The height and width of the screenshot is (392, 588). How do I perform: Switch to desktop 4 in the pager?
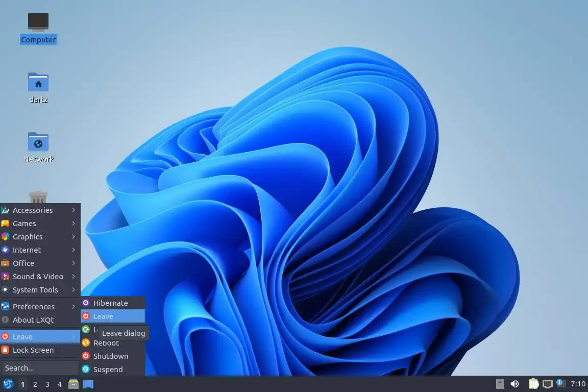point(60,384)
